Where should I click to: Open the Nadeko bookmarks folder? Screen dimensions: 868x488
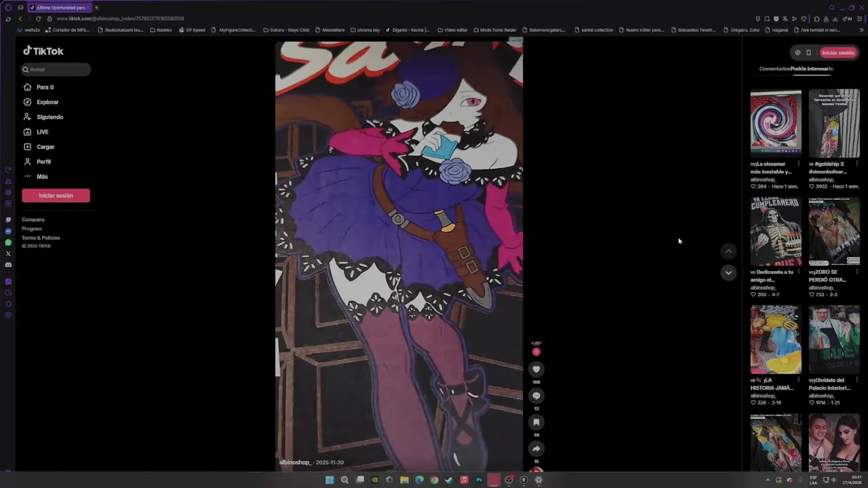(x=161, y=30)
